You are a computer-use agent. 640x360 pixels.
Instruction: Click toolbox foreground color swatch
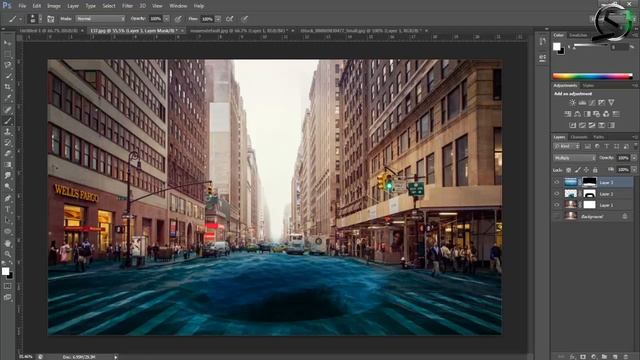pos(5,271)
